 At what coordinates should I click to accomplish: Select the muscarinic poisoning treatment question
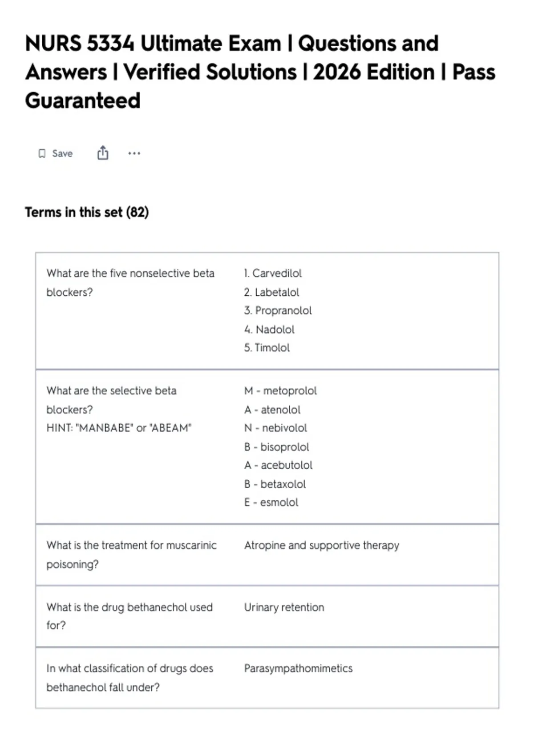pyautogui.click(x=131, y=555)
